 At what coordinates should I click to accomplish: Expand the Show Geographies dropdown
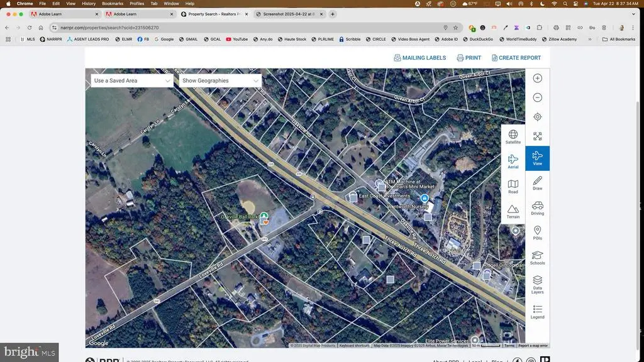point(219,80)
